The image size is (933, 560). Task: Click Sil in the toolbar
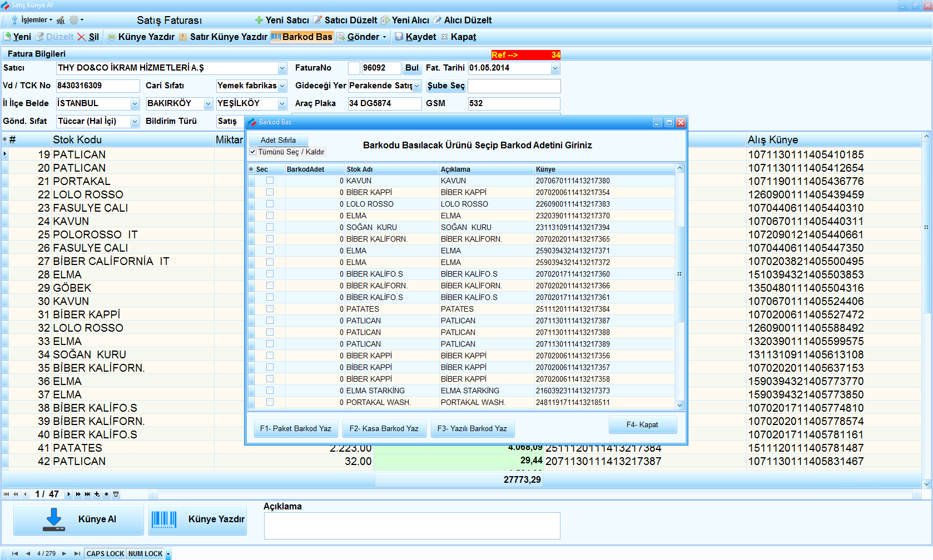tap(88, 37)
